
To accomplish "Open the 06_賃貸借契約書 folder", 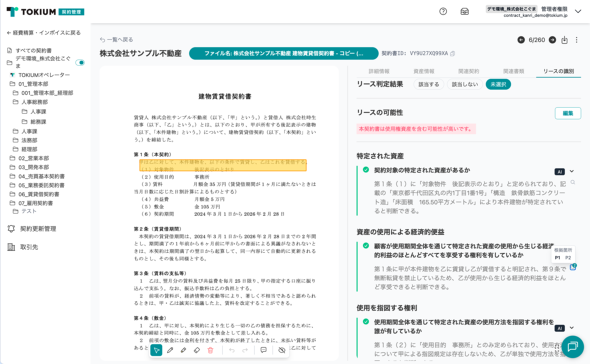I will tap(34, 194).
